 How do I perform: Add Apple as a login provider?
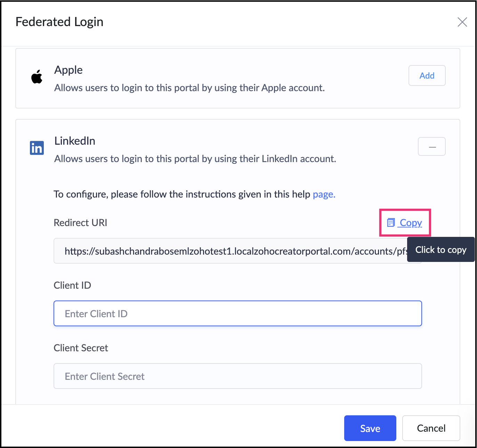tap(427, 75)
